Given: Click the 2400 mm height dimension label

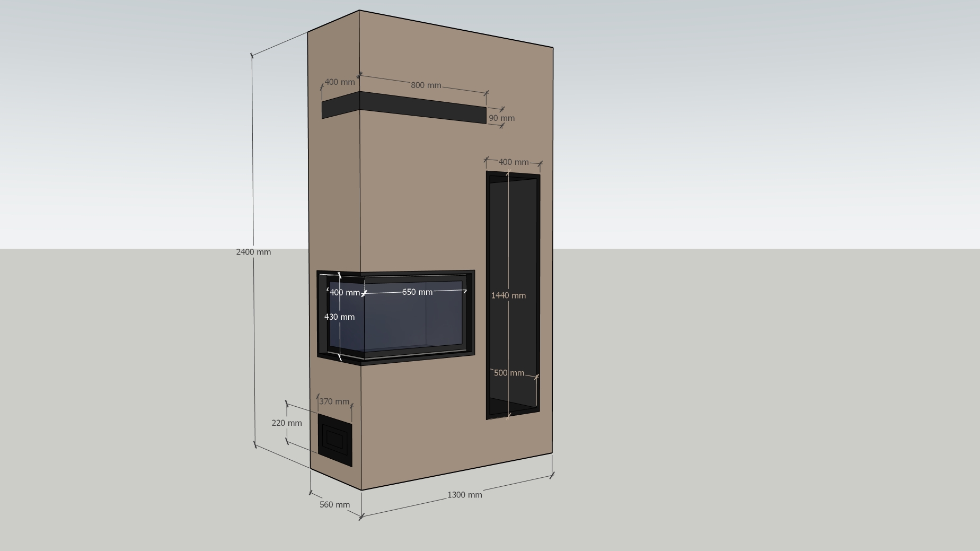Looking at the screenshot, I should pos(253,252).
